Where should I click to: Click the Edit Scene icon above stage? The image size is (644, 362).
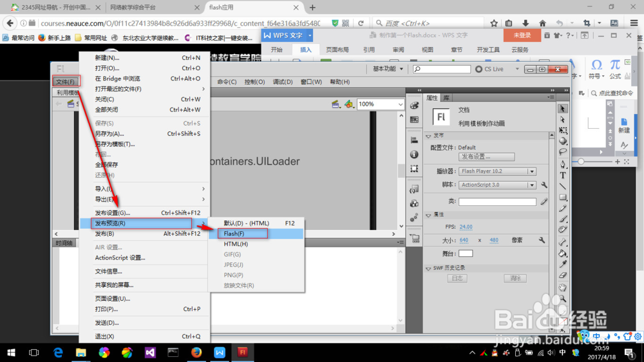336,104
